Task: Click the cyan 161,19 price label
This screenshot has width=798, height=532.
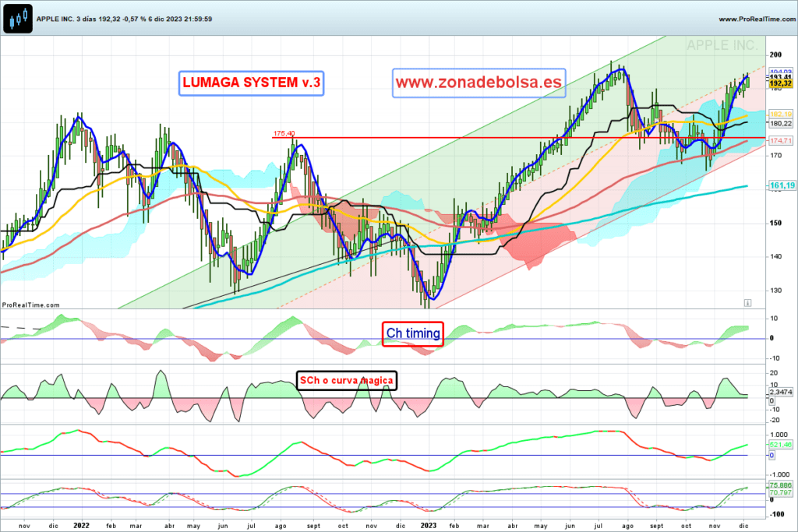Action: pos(782,185)
